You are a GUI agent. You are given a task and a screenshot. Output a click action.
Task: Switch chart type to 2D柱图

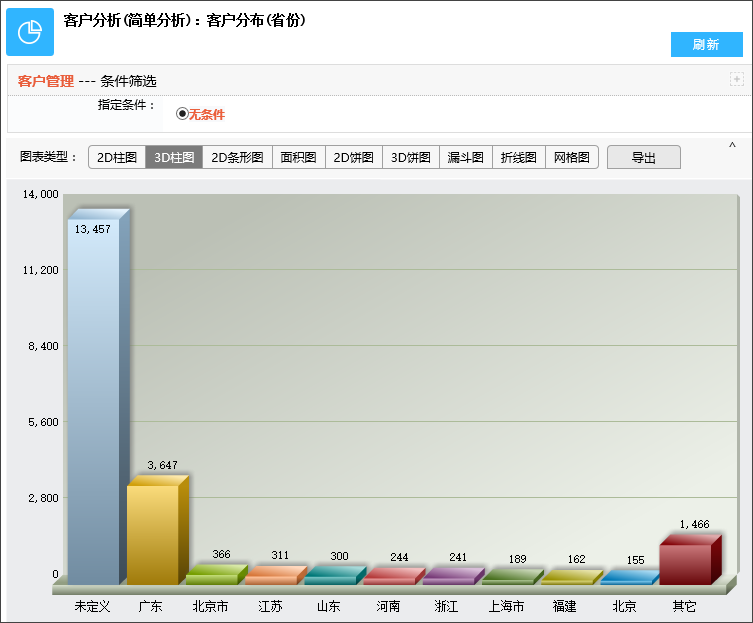pos(117,157)
